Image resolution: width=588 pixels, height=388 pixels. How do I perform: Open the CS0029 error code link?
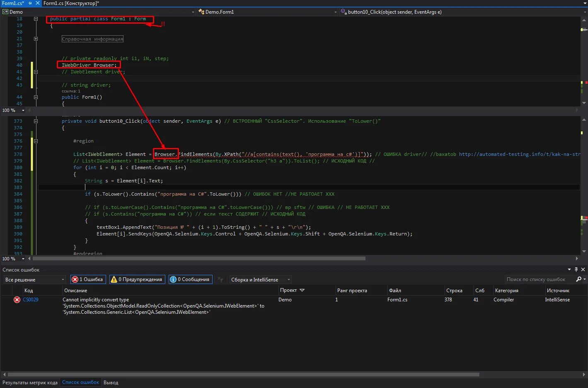[31, 300]
